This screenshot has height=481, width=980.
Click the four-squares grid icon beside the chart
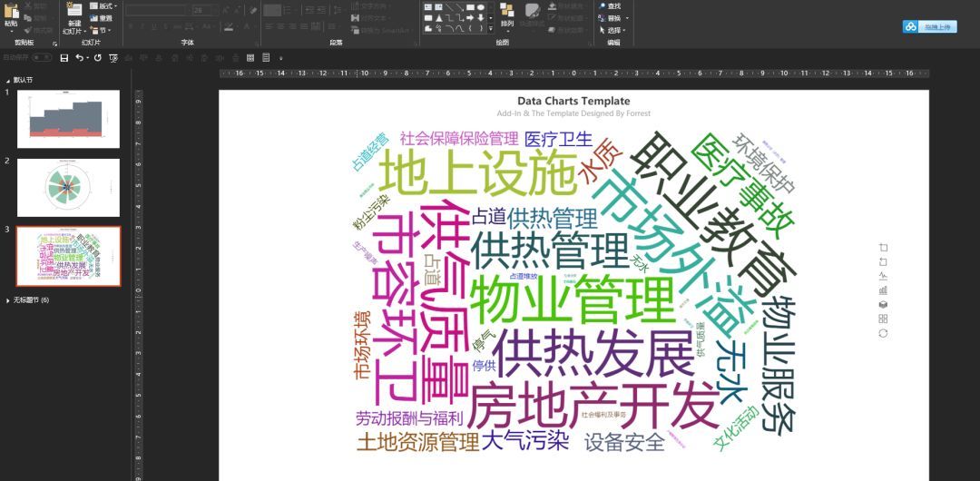(883, 319)
